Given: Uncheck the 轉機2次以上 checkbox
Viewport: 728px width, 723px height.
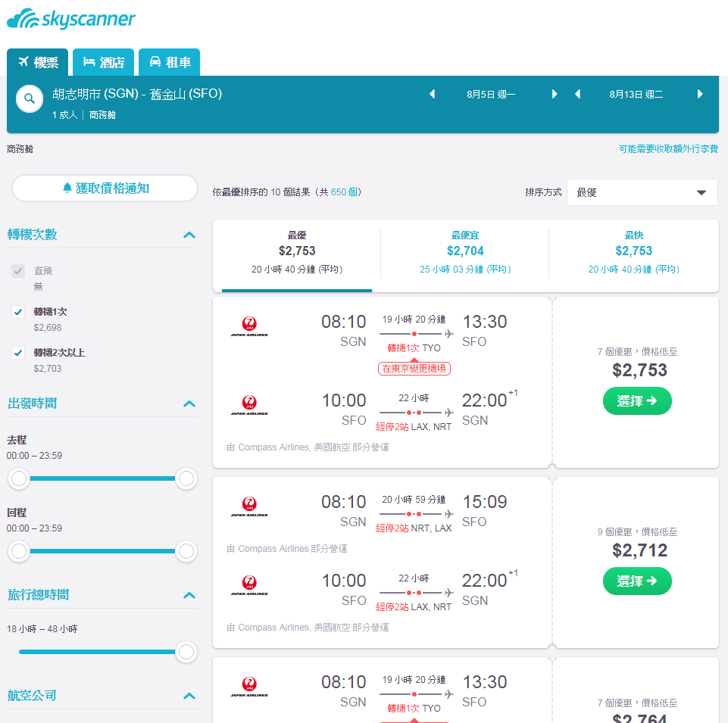Looking at the screenshot, I should pos(18,353).
